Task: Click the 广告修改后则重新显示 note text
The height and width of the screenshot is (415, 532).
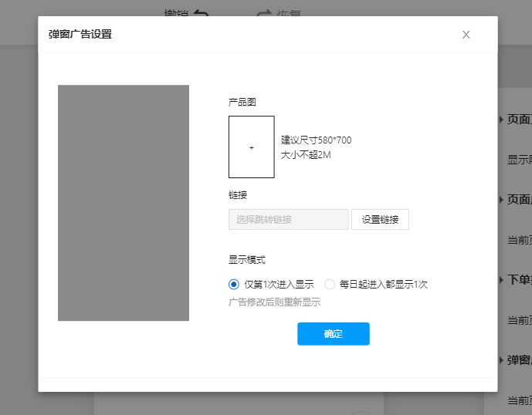Action: coord(274,302)
